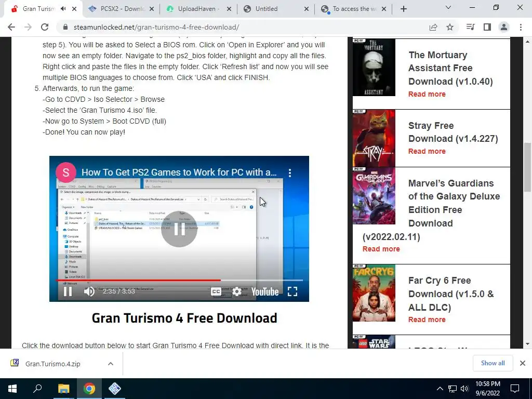
Task: Open Windows taskbar search
Action: click(x=37, y=389)
